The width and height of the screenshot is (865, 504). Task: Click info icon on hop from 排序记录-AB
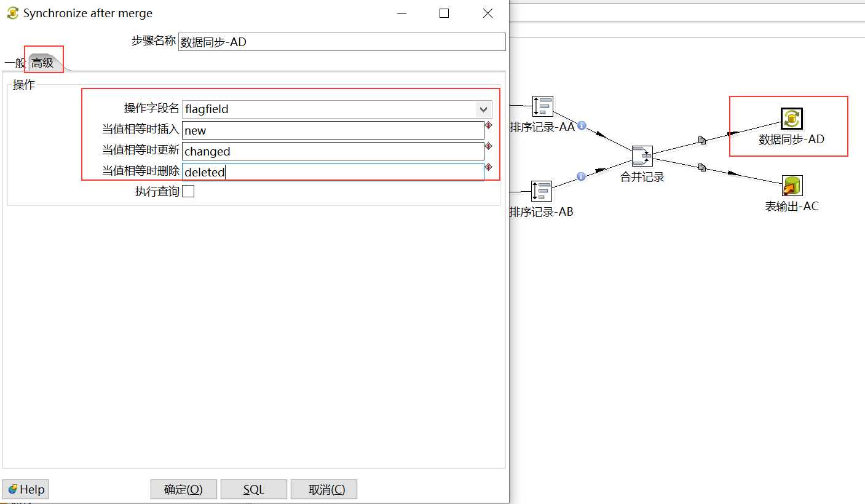pos(581,176)
